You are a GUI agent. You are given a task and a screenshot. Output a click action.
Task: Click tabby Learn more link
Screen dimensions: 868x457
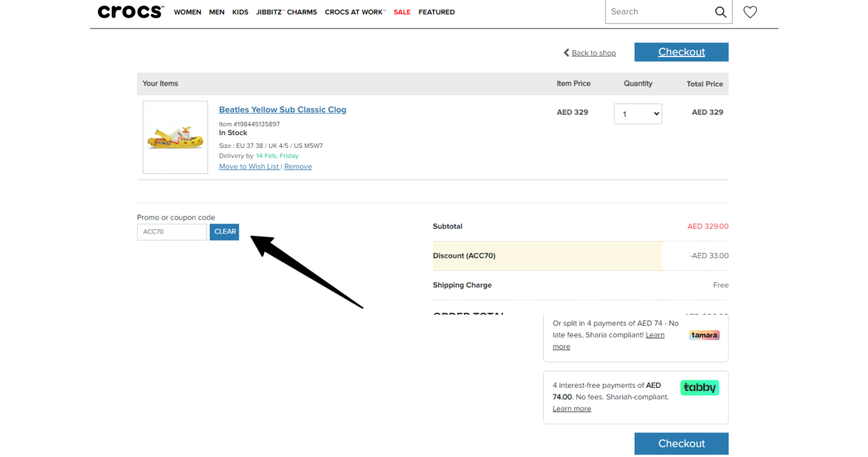click(572, 409)
